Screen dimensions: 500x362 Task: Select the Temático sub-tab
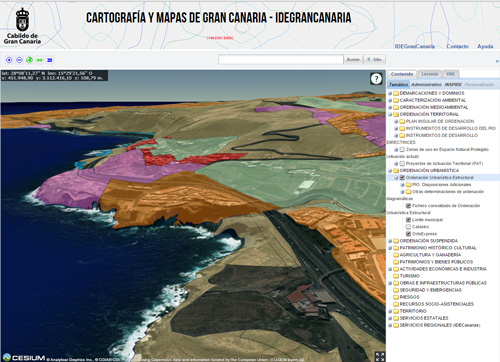pos(398,85)
